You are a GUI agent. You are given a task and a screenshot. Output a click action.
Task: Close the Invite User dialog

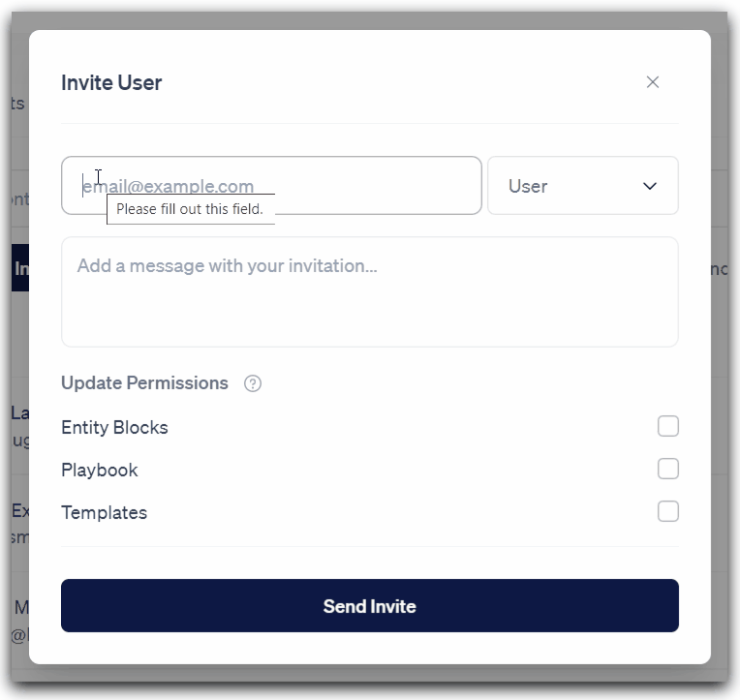[x=652, y=82]
